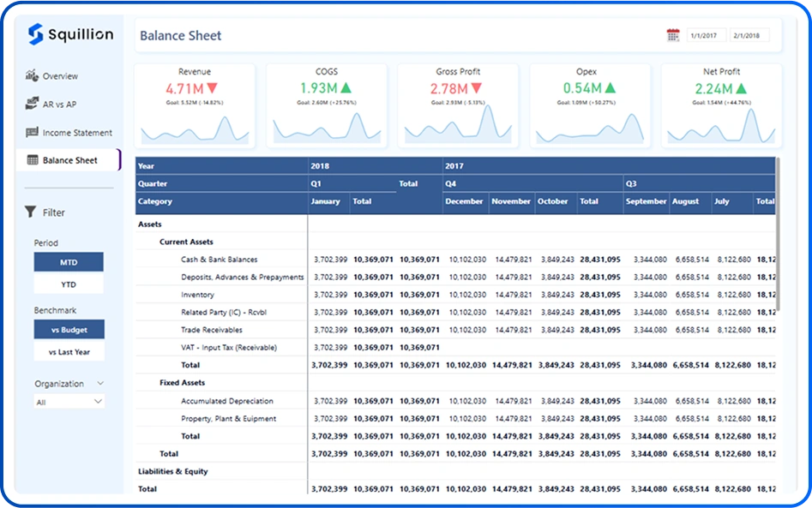Click the January column header

(x=326, y=201)
